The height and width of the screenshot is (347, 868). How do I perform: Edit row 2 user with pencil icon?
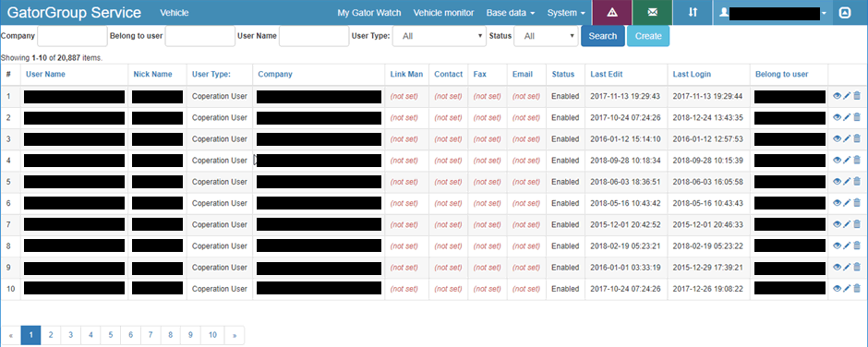(847, 117)
